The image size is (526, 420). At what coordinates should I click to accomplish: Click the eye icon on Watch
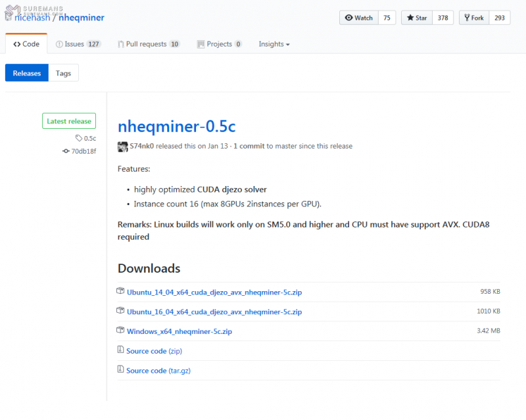coord(349,18)
